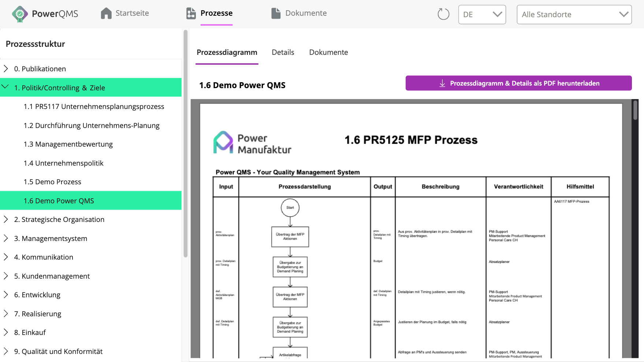
Task: Click the Power Manufaktur logo in diagram
Action: pos(253,143)
